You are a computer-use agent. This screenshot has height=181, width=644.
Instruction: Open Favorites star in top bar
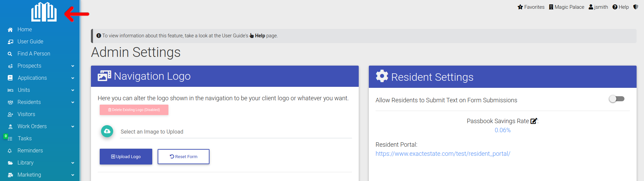point(520,7)
